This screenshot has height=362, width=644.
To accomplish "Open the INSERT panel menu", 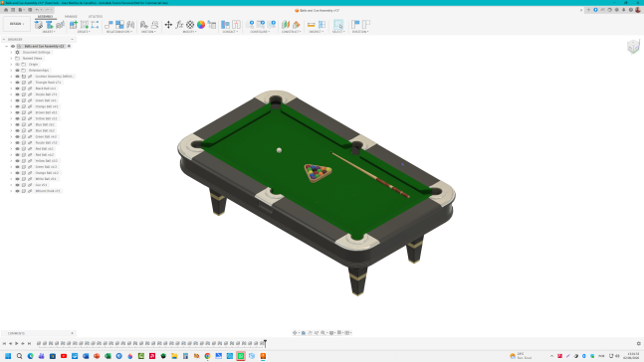I will tap(49, 32).
